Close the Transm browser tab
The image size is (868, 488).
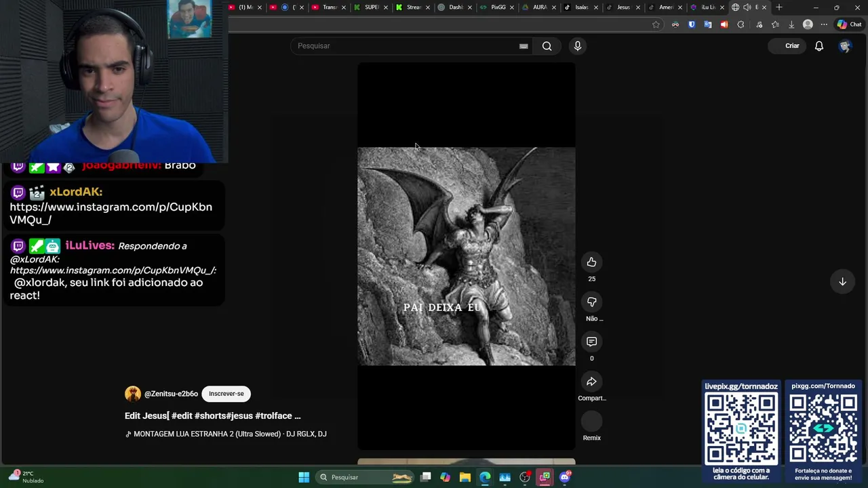pos(344,7)
